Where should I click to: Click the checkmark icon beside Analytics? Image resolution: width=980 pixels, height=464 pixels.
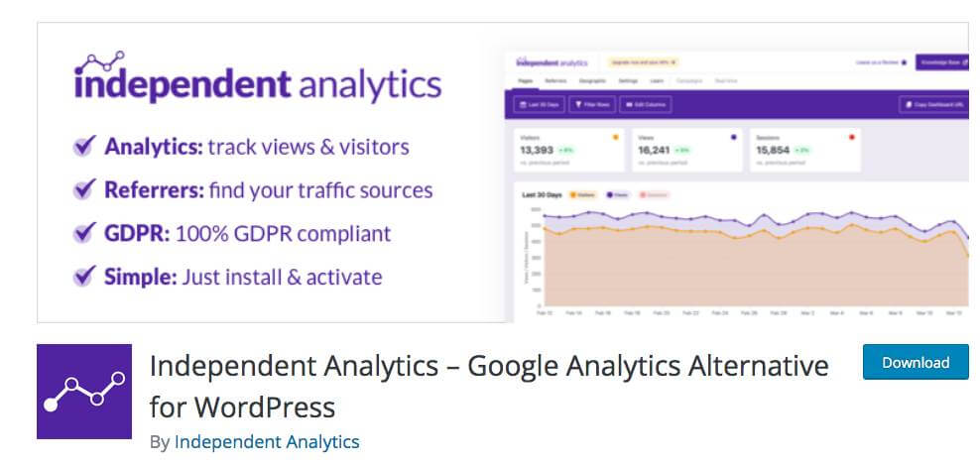(x=85, y=146)
